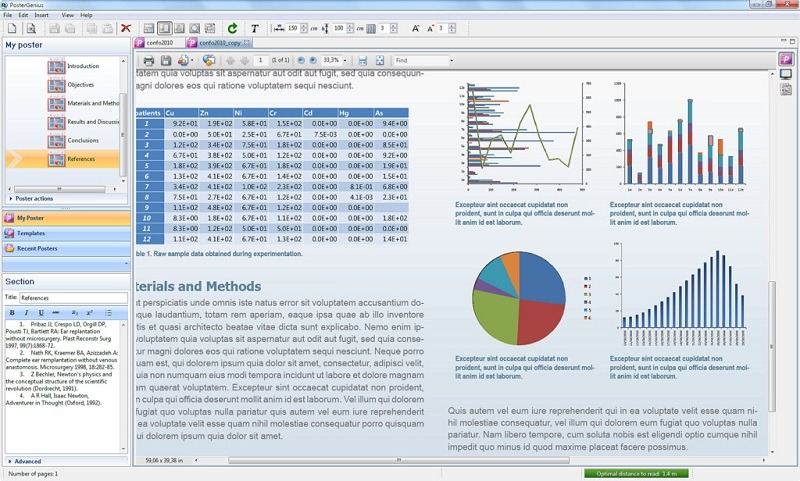Increase column count stepper value

tap(393, 26)
